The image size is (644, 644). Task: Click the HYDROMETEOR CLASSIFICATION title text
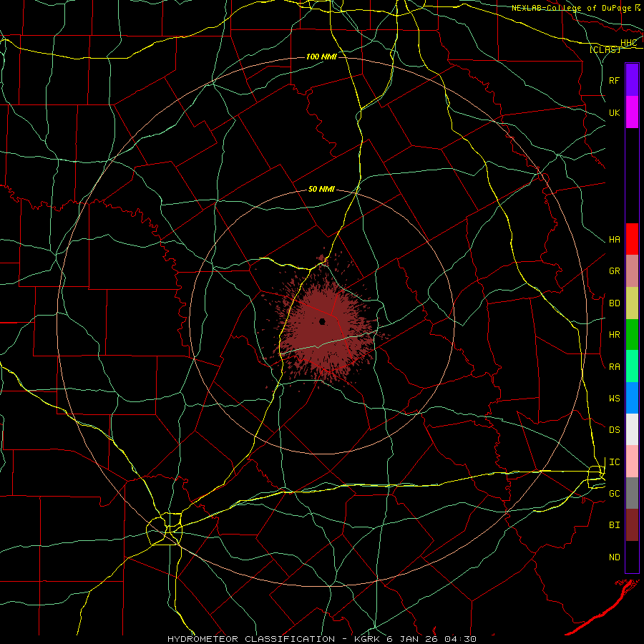click(x=251, y=639)
